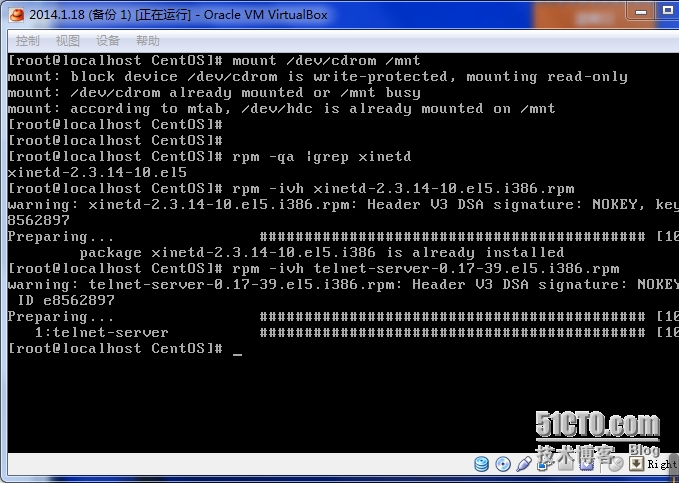Click the 'according to mtab' message line
679x483 pixels.
281,109
